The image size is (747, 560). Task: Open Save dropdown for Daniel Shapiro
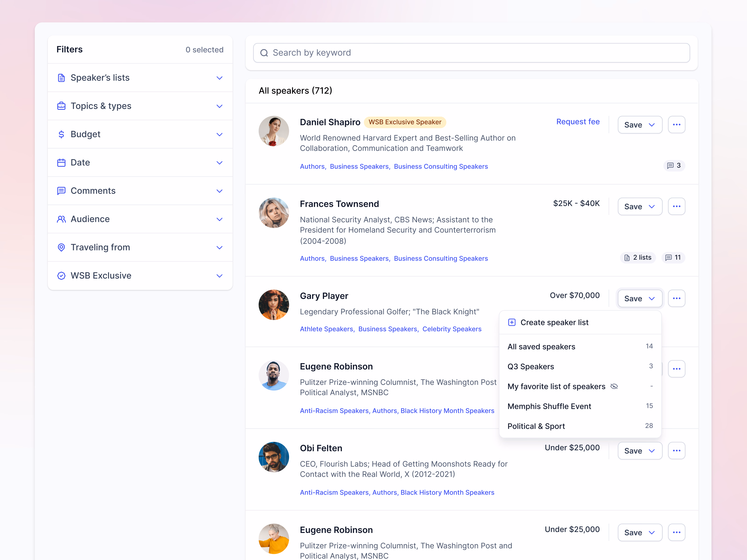click(x=640, y=125)
